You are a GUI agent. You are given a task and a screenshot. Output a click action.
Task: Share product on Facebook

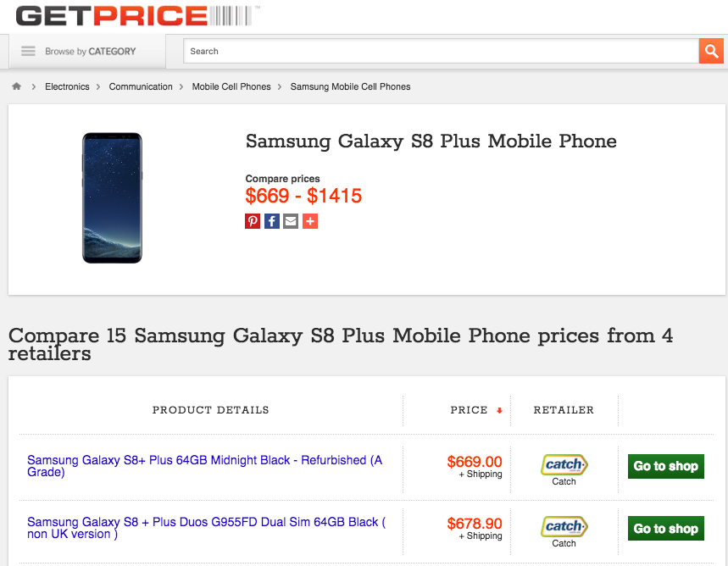click(x=271, y=221)
